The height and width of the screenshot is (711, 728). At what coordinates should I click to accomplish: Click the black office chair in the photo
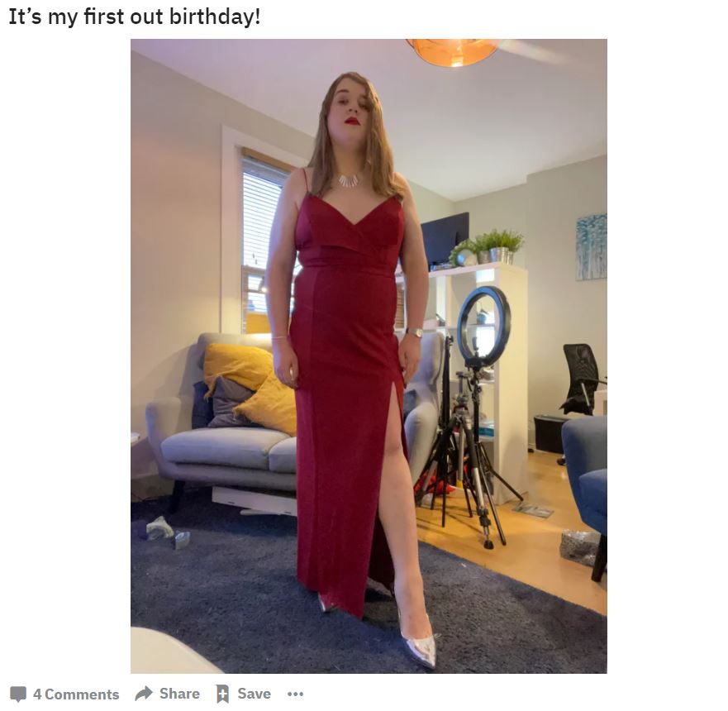point(582,379)
